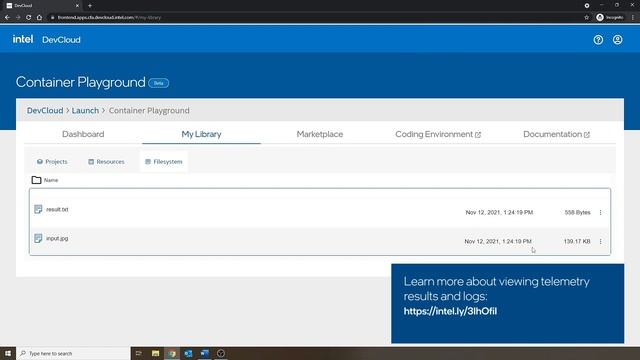Screen dimensions: 640x360
Task: Open a new browser tab
Action: point(90,6)
